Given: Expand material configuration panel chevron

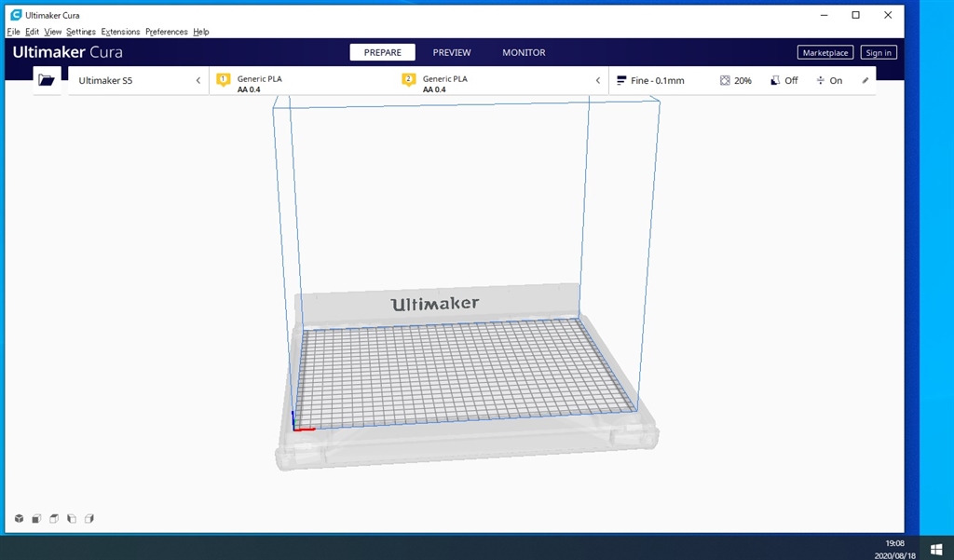Looking at the screenshot, I should tap(598, 80).
